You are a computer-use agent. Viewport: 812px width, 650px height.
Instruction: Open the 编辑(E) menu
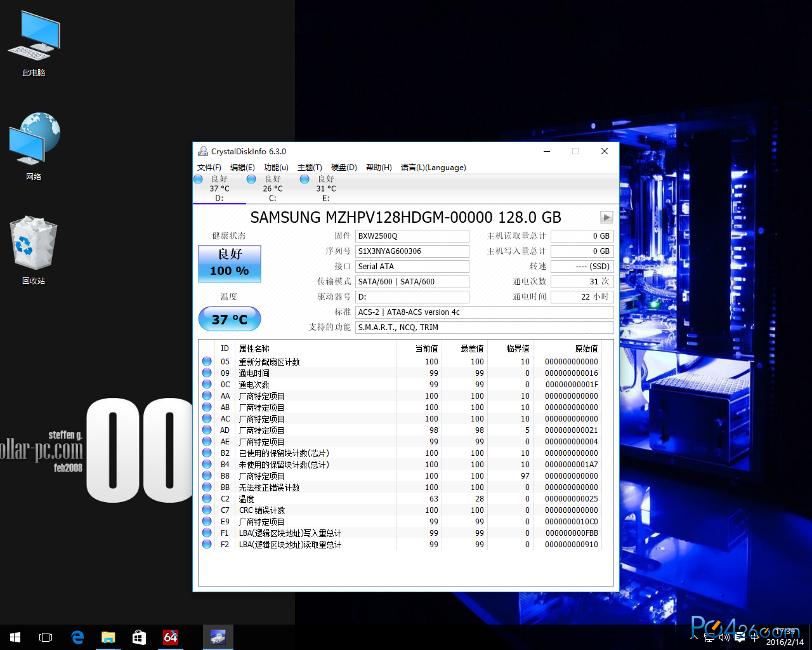click(242, 168)
